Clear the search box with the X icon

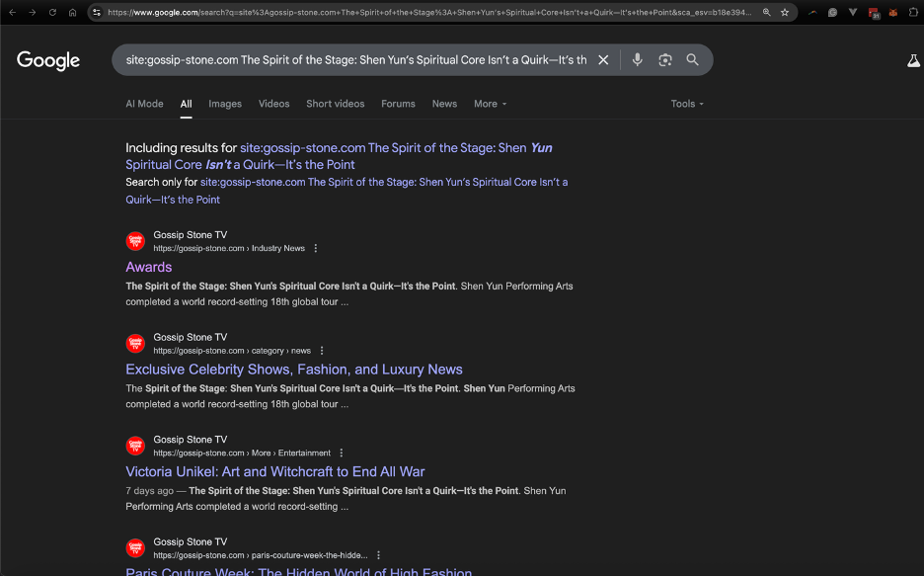coord(603,59)
